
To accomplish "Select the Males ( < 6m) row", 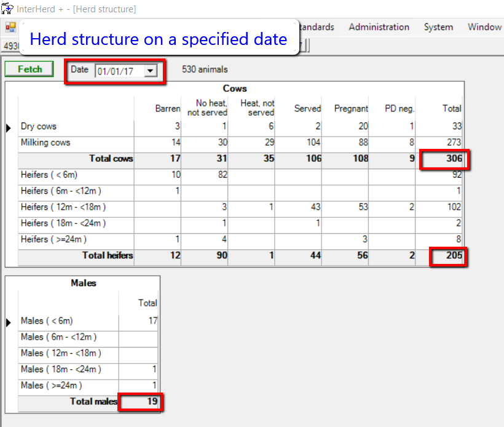I will (x=47, y=321).
